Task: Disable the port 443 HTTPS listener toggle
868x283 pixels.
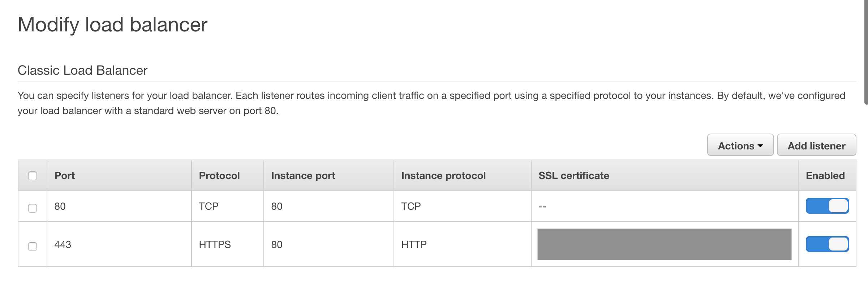Action: pyautogui.click(x=827, y=244)
